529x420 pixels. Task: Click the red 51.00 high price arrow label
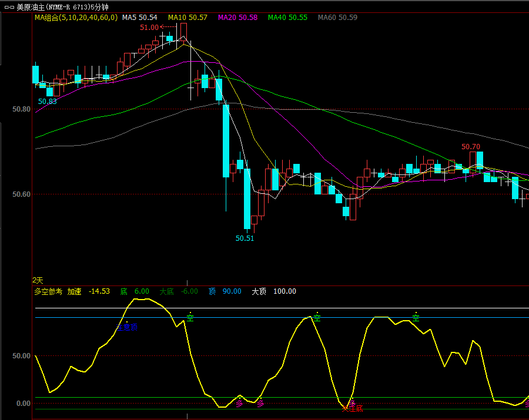[x=149, y=27]
